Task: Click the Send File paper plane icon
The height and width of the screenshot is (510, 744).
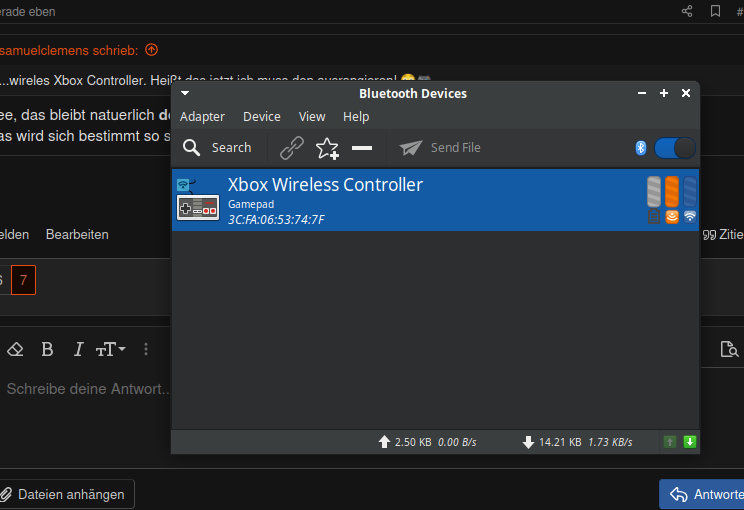Action: pyautogui.click(x=410, y=148)
